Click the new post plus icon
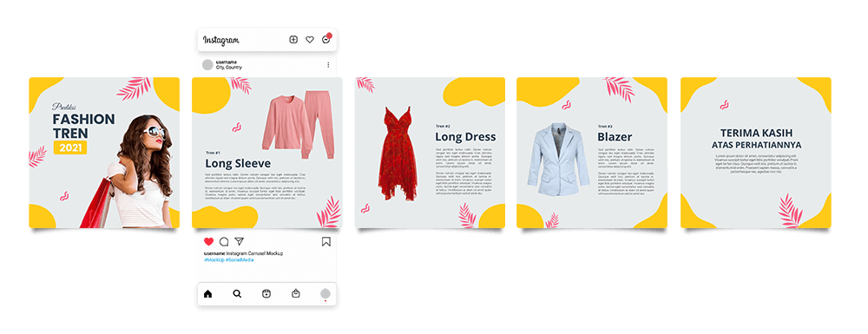The width and height of the screenshot is (868, 334). [293, 40]
